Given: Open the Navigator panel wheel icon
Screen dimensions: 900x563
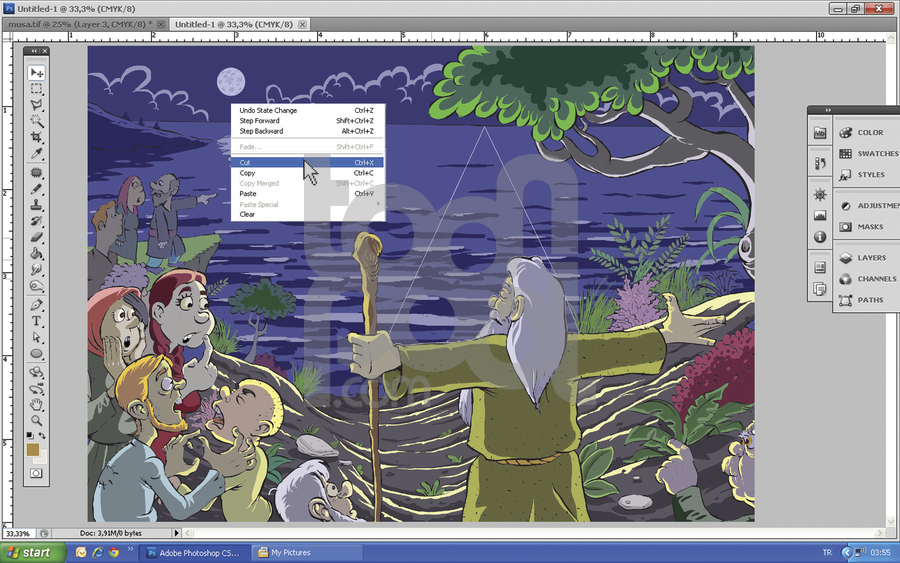Looking at the screenshot, I should (820, 195).
